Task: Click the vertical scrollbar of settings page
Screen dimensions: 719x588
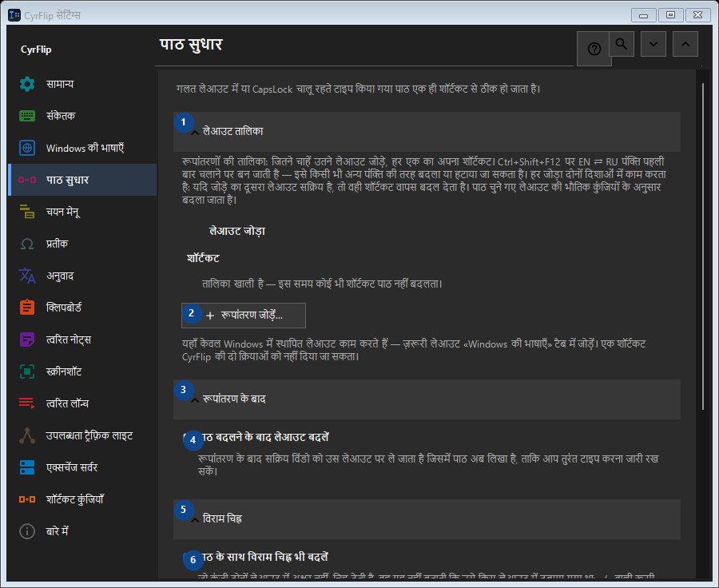Action: 702,246
